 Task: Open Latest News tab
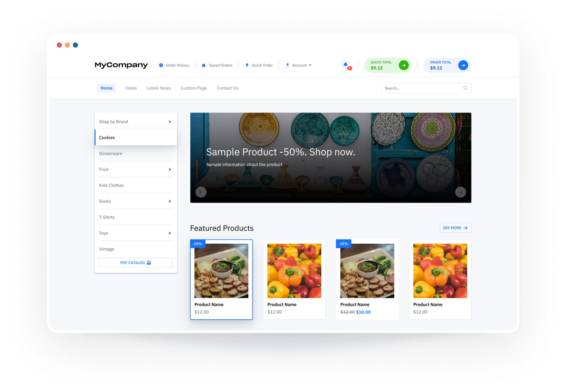(159, 88)
